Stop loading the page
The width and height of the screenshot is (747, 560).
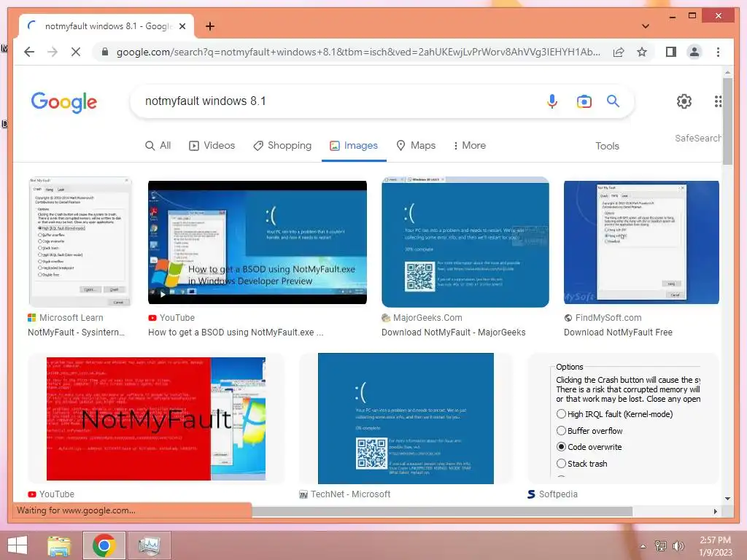coord(76,52)
